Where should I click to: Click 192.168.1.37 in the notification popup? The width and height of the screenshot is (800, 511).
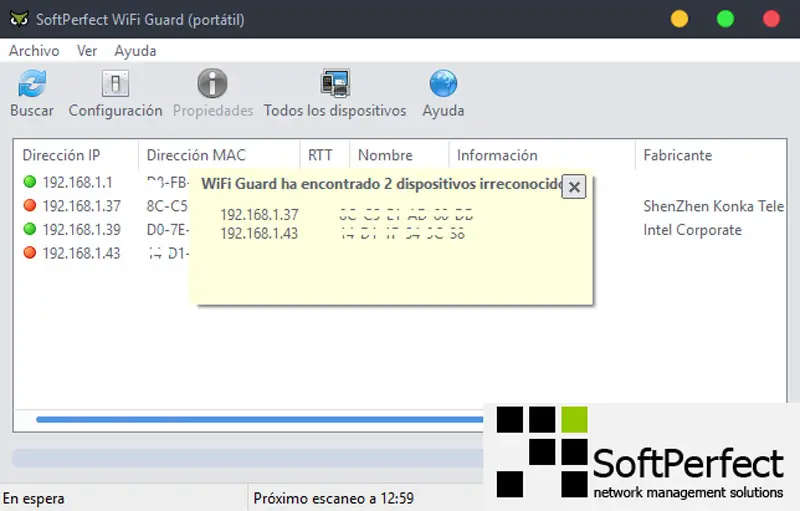point(259,215)
